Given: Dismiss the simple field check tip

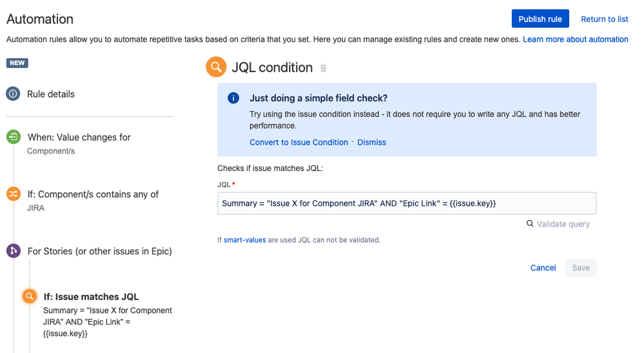Looking at the screenshot, I should tap(371, 142).
